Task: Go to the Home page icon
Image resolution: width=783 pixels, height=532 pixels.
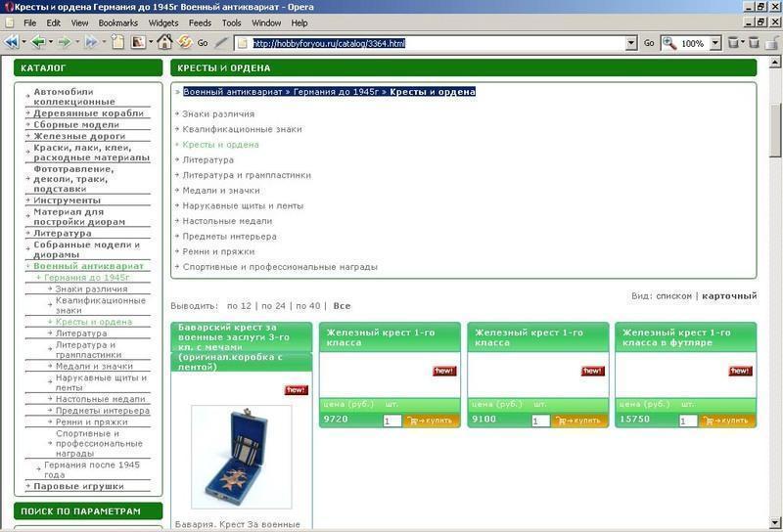Action: pyautogui.click(x=164, y=42)
